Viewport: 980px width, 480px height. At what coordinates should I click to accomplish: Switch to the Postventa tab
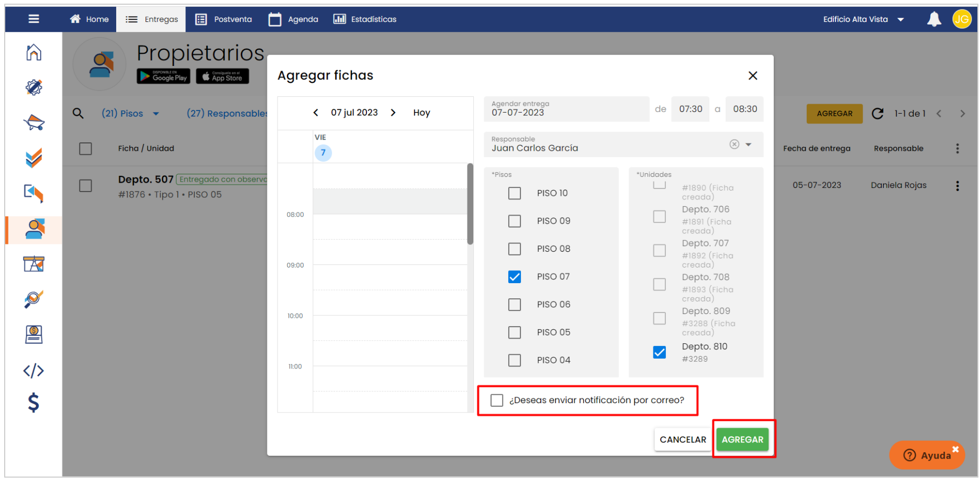[x=224, y=19]
